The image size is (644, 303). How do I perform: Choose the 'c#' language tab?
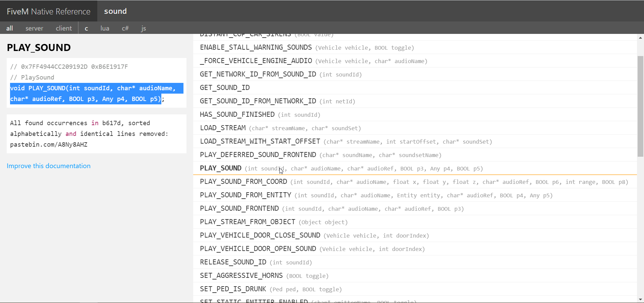pyautogui.click(x=125, y=28)
